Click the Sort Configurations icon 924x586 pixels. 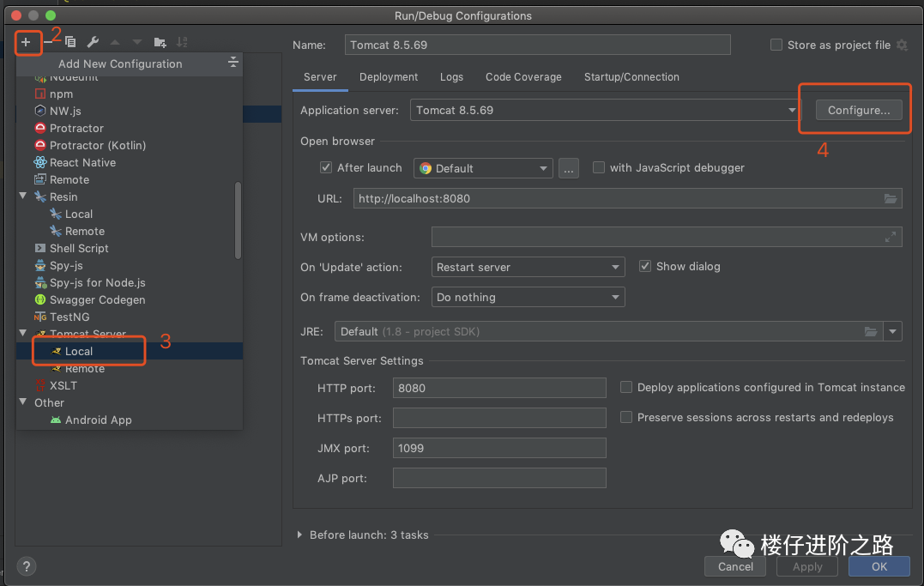(x=182, y=42)
